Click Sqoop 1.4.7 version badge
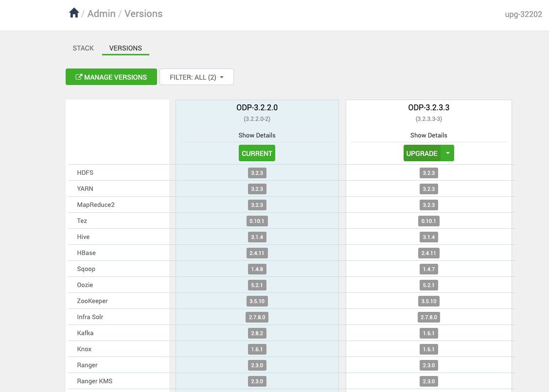Viewport: 549px width, 392px height. pyautogui.click(x=428, y=269)
